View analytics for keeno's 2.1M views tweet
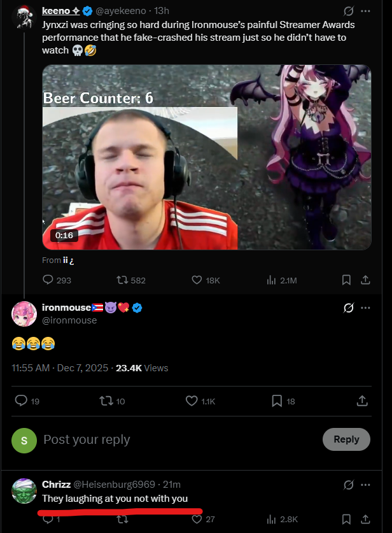This screenshot has height=533, width=392. [x=270, y=280]
